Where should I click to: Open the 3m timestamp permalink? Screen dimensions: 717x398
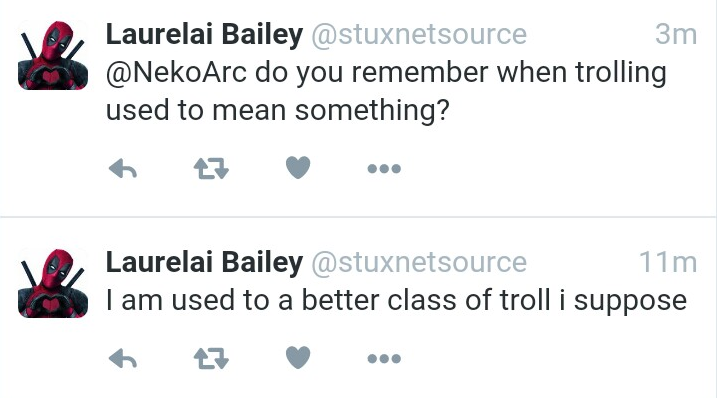[x=676, y=35]
